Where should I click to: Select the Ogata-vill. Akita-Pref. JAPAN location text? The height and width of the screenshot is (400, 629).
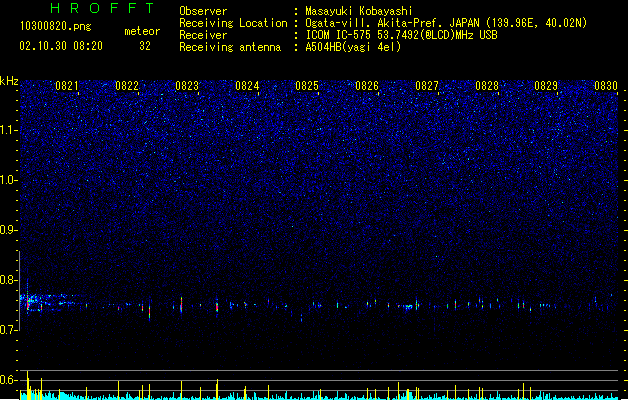(446, 23)
